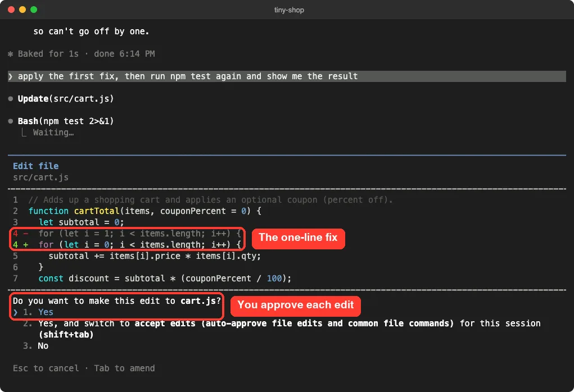This screenshot has height=392, width=574.
Task: Click the prompt line 'apply the first fix'
Action: [x=287, y=76]
